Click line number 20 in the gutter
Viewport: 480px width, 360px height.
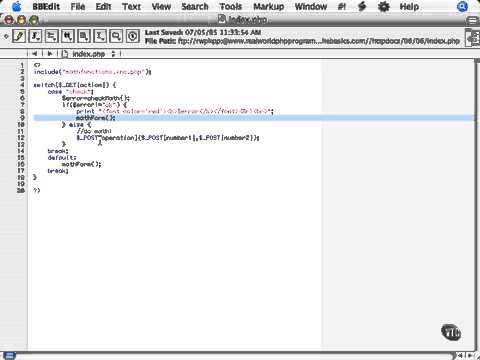pyautogui.click(x=21, y=190)
